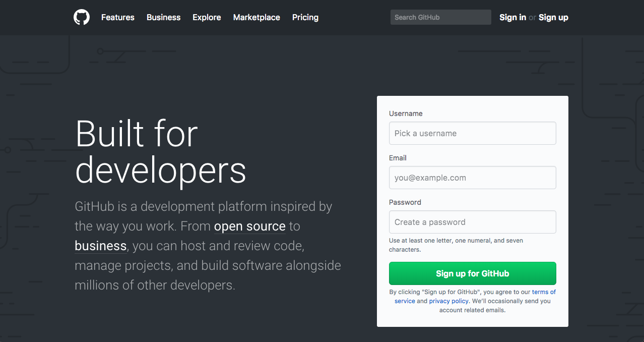This screenshot has height=342, width=644.
Task: Click the 'Pick a username' field
Action: (472, 133)
